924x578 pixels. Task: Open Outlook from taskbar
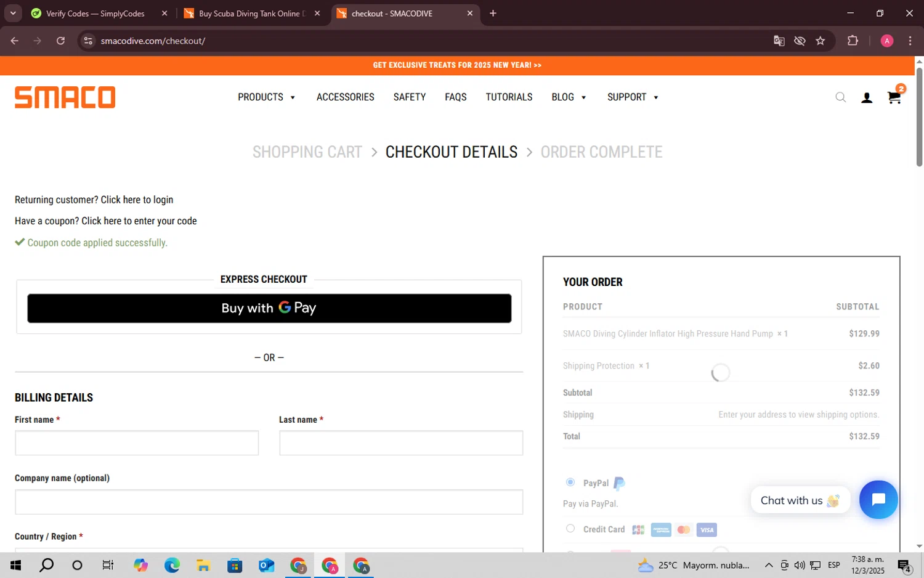pos(266,565)
